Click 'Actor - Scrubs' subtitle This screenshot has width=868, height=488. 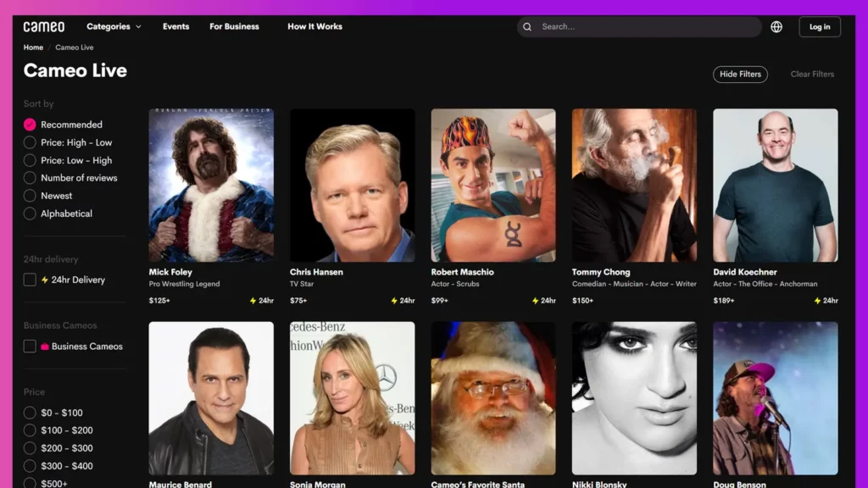pyautogui.click(x=455, y=284)
